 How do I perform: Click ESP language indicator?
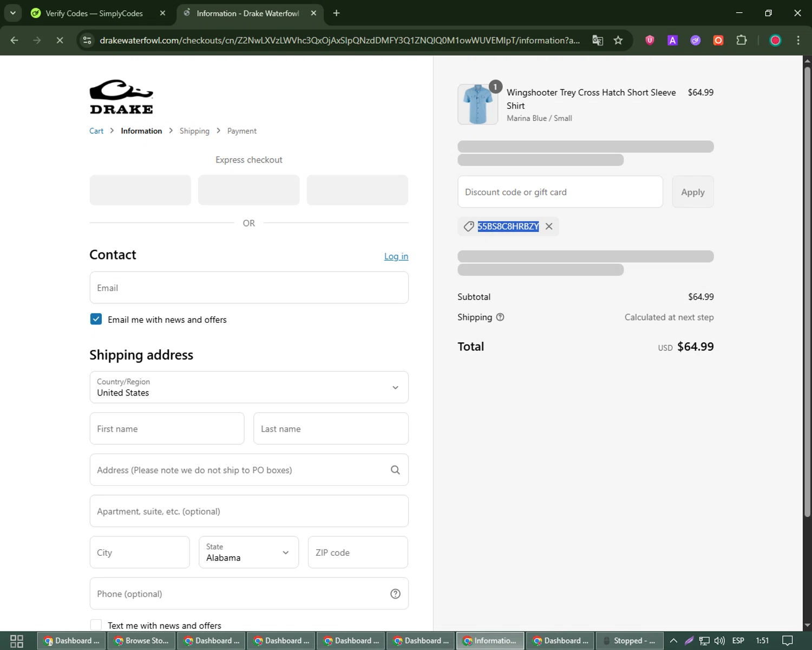738,641
